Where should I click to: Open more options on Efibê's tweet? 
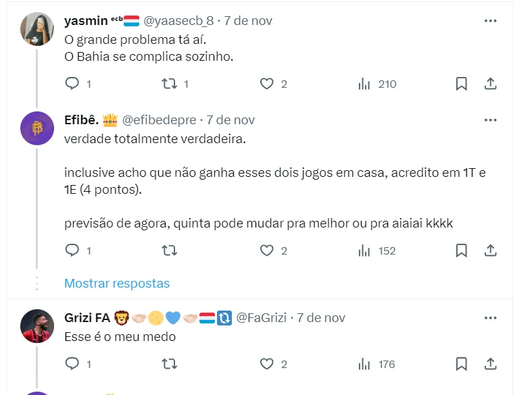tap(491, 120)
